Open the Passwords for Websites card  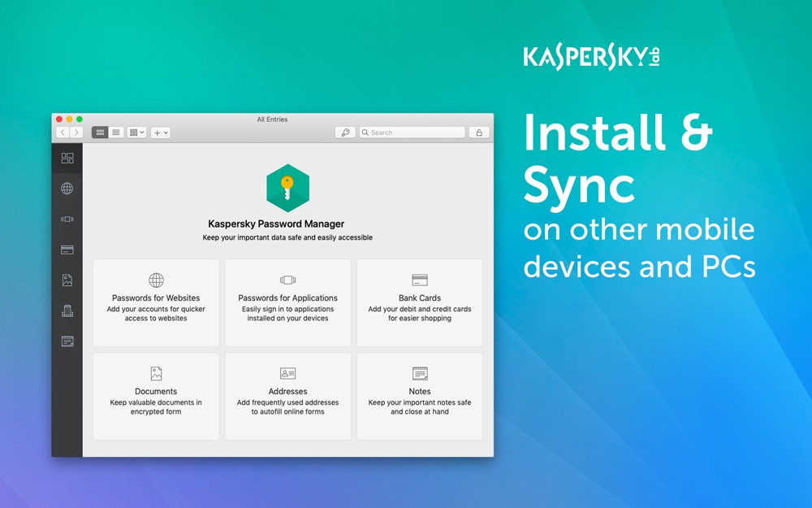coord(156,302)
